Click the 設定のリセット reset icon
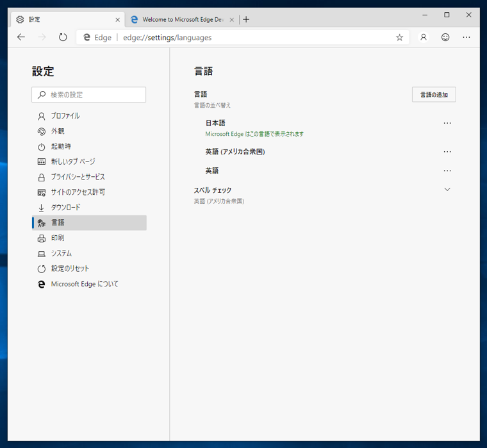Image resolution: width=487 pixels, height=448 pixels. tap(41, 269)
